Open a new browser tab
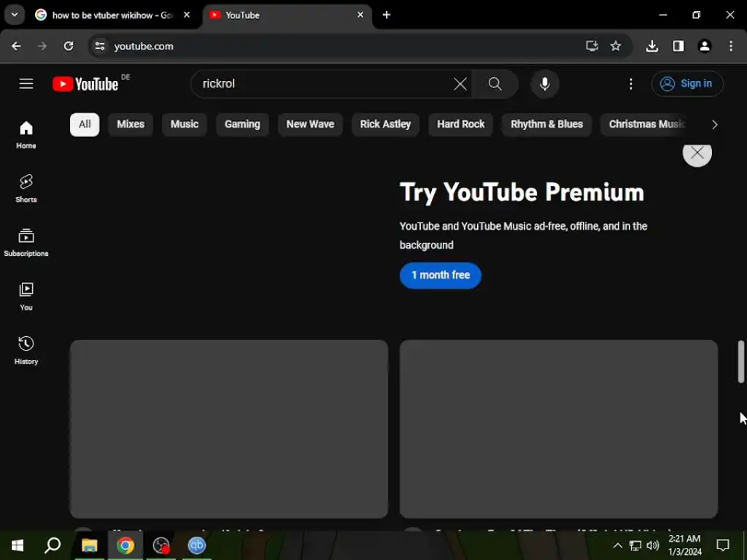The height and width of the screenshot is (560, 747). point(387,15)
